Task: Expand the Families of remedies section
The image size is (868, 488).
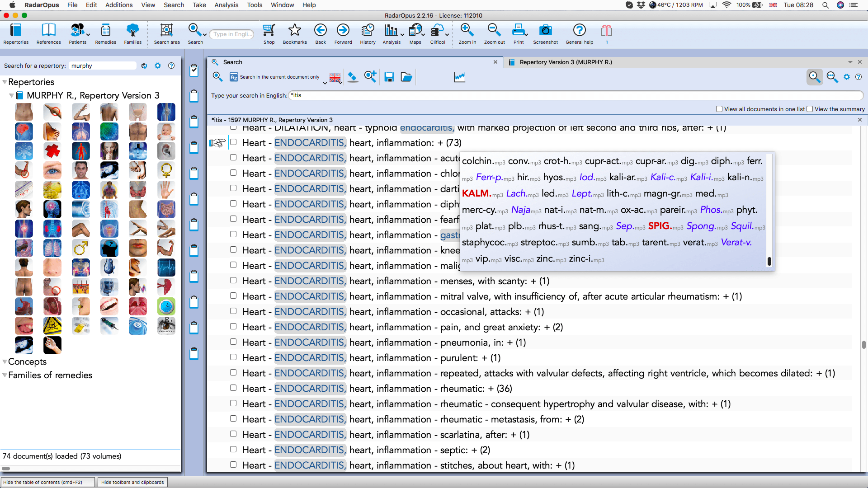Action: (x=5, y=375)
